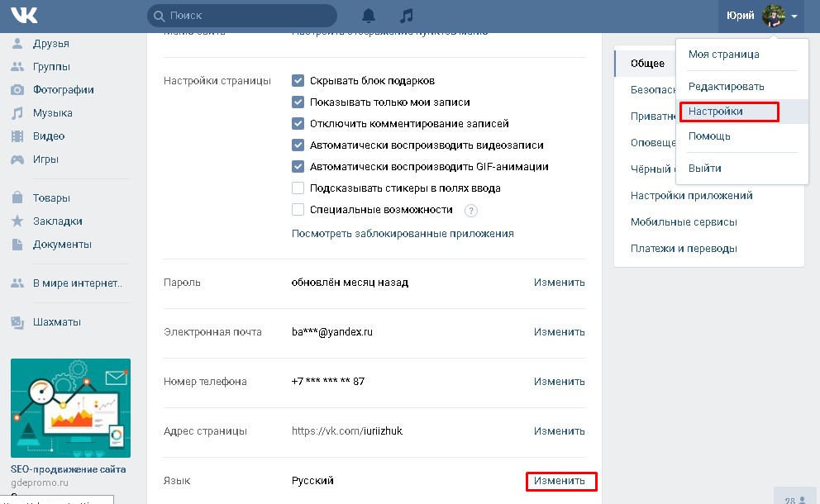This screenshot has width=820, height=504.
Task: Click Юрий's profile avatar
Action: [x=774, y=16]
